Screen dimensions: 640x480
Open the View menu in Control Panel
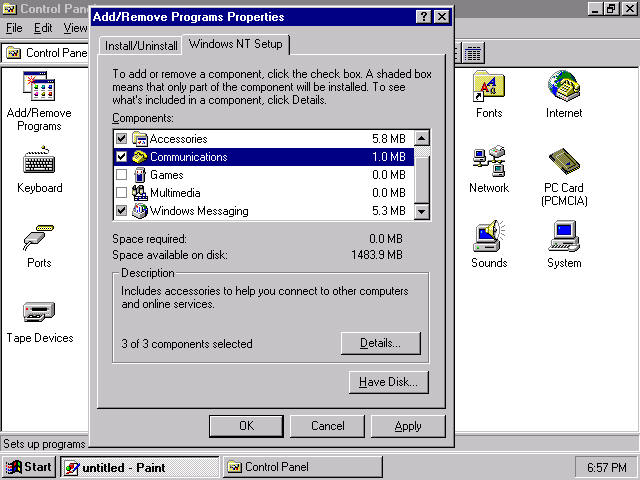point(75,28)
